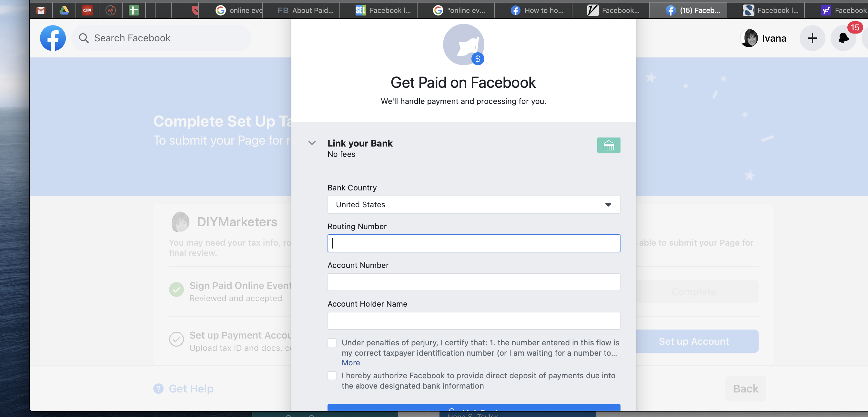Screen dimensions: 868x417
Task: Click the red 15 notifications badge
Action: (855, 28)
